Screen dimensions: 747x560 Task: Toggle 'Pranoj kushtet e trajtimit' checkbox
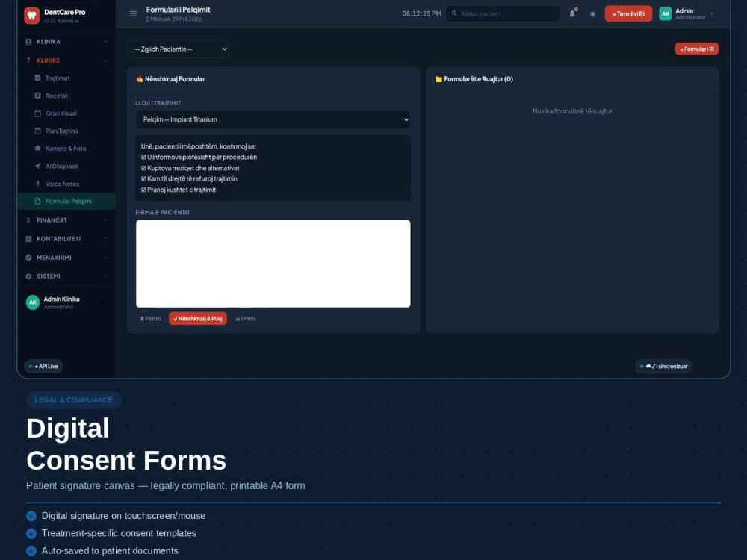144,190
